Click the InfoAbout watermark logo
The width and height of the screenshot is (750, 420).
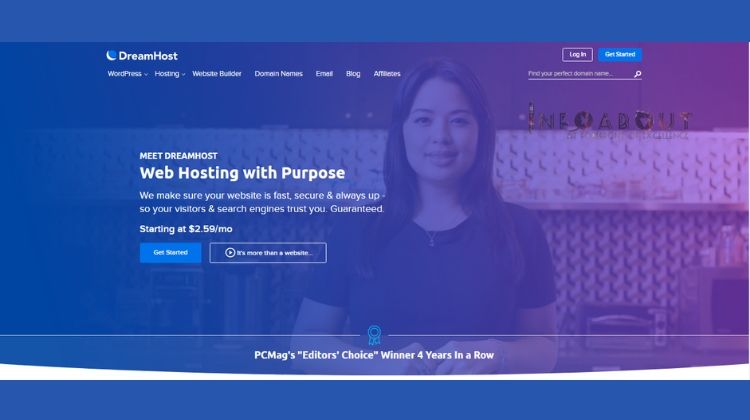(610, 121)
